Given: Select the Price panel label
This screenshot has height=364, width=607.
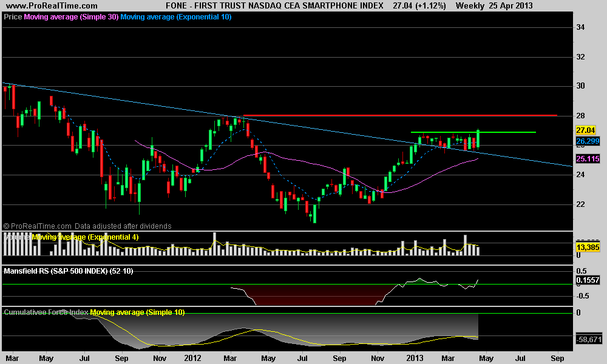Looking at the screenshot, I should pos(13,17).
